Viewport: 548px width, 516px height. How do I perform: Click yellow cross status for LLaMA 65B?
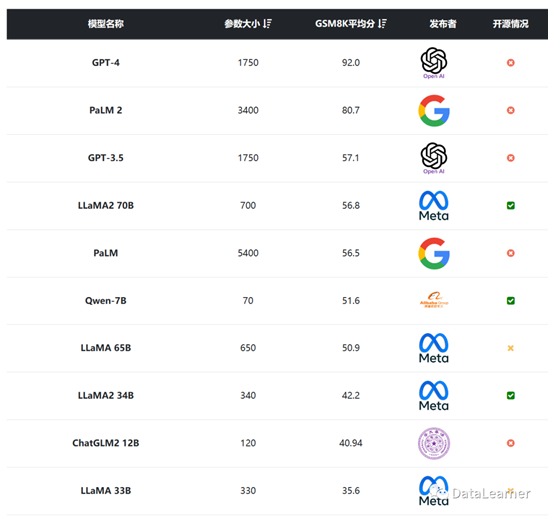(x=511, y=348)
